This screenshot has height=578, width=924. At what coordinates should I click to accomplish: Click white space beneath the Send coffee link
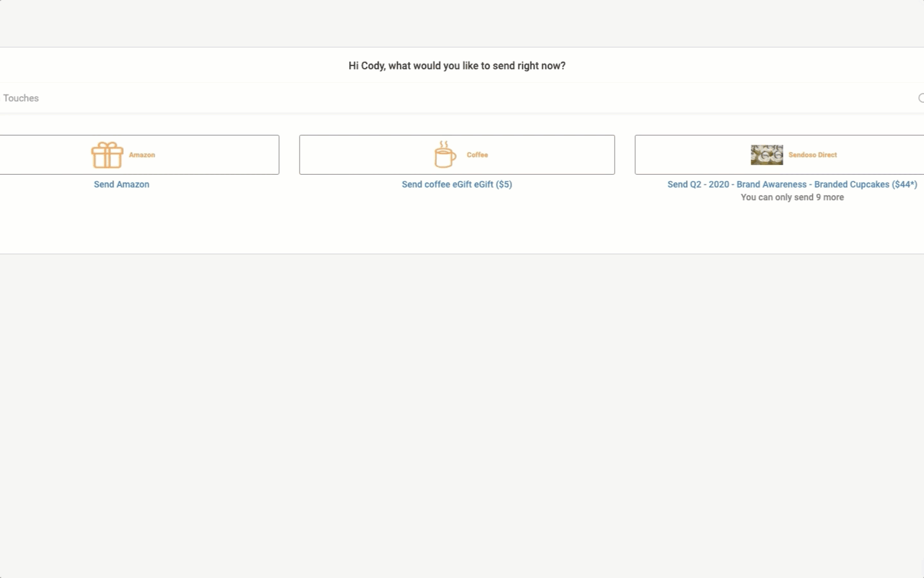457,222
